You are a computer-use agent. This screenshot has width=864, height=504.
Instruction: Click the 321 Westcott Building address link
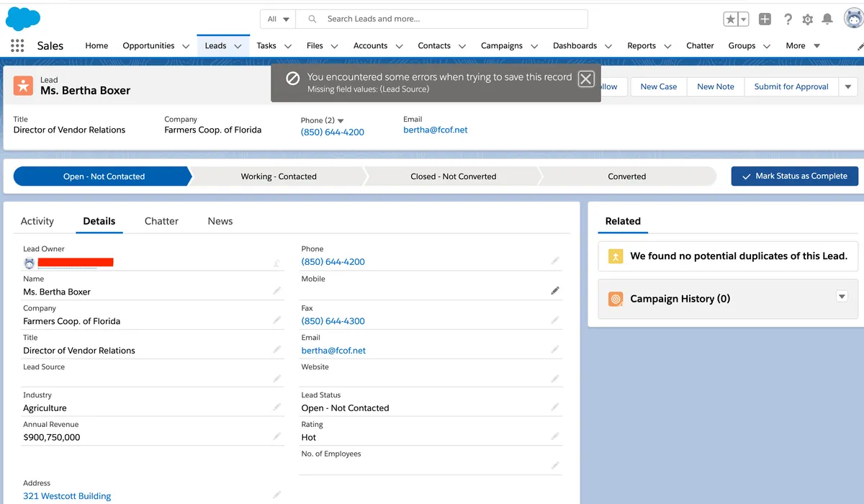click(x=67, y=496)
